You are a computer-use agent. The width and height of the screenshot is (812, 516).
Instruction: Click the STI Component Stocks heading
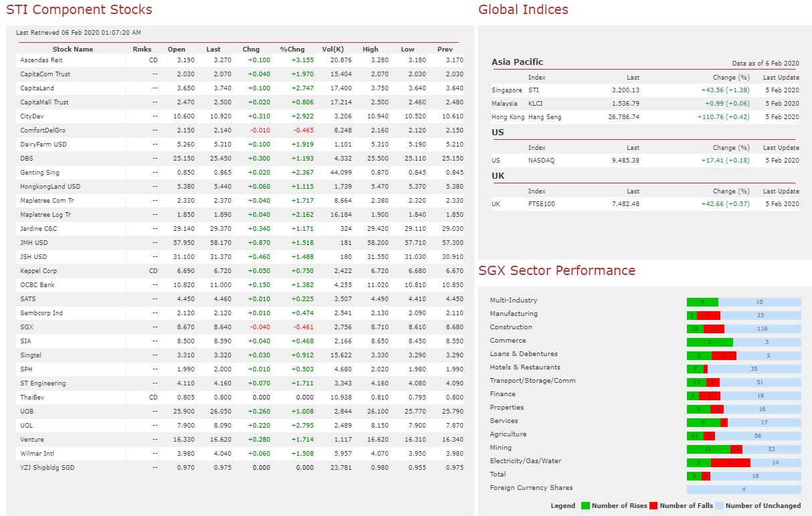coord(79,10)
